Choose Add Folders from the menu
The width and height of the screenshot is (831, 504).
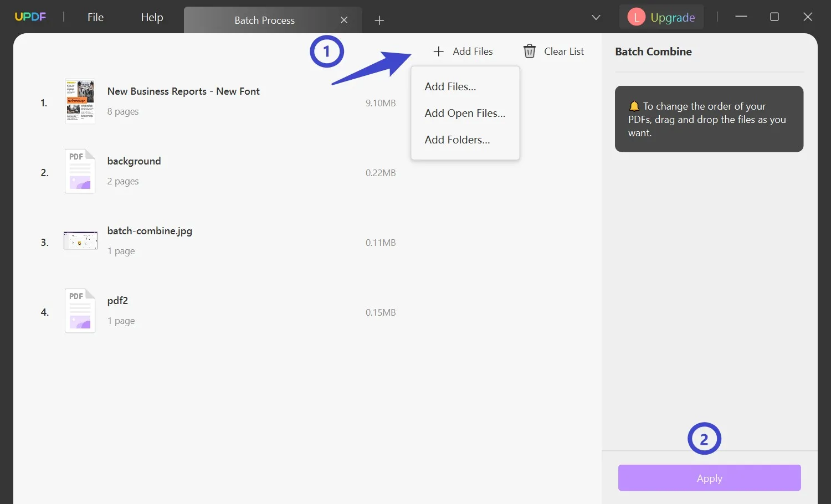pyautogui.click(x=456, y=140)
